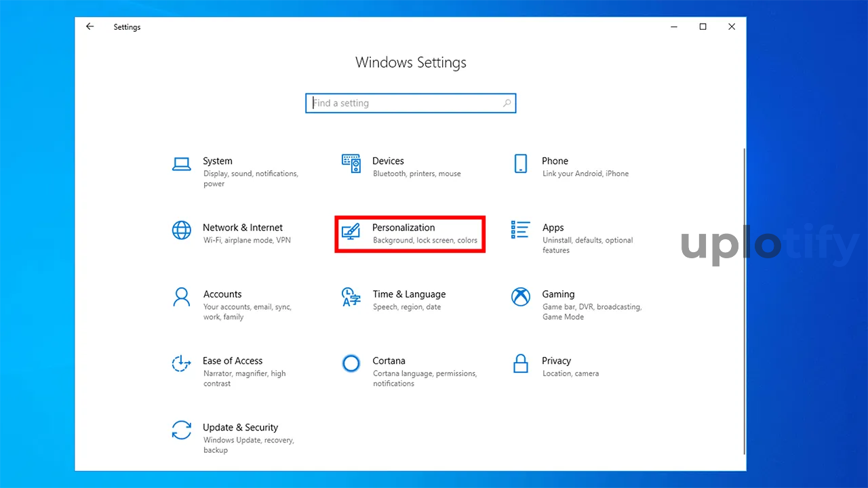The width and height of the screenshot is (868, 488).
Task: Open Apps using its list icon
Action: tap(520, 230)
